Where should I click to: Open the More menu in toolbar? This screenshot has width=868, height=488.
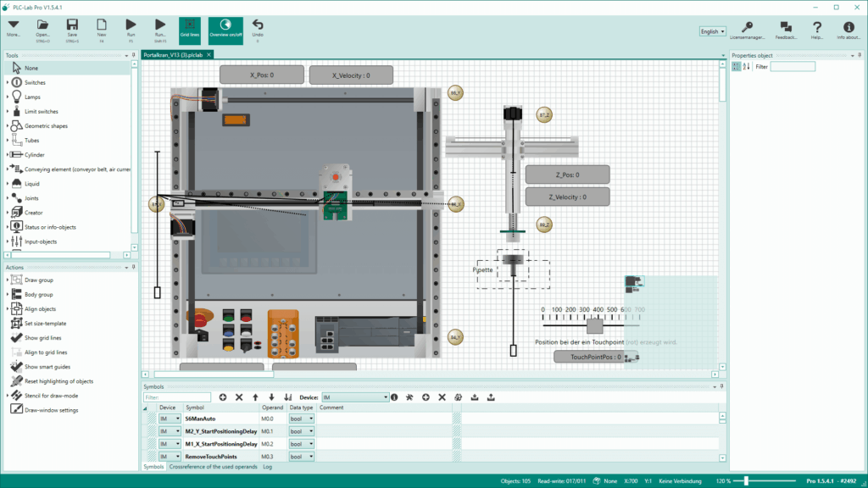[x=14, y=29]
